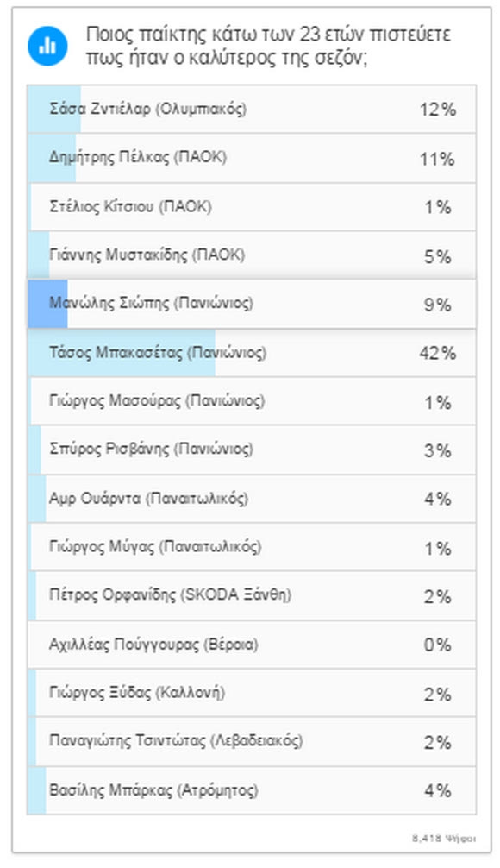
Task: Click the blue poll chart icon
Action: pyautogui.click(x=47, y=46)
